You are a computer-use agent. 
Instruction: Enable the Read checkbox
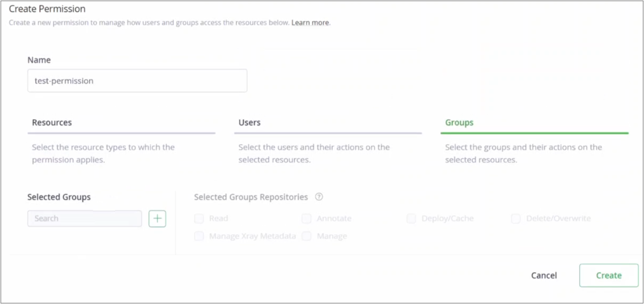[x=199, y=219]
